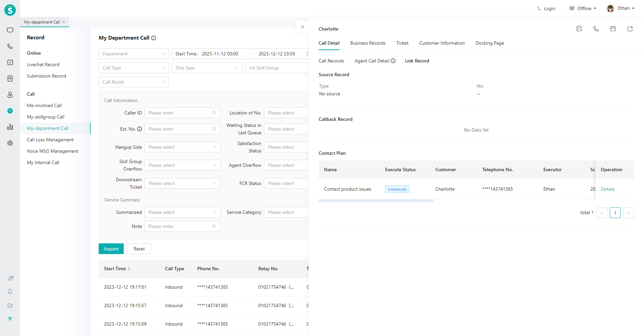Click the call phone icon in Charlotte panel

click(x=596, y=29)
